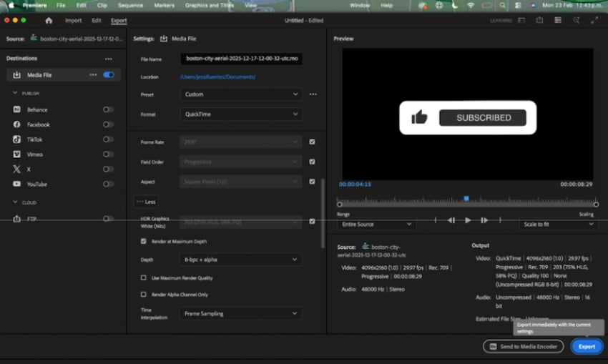Click the blue Export button
Viewport: 608px width, 364px height.
587,347
